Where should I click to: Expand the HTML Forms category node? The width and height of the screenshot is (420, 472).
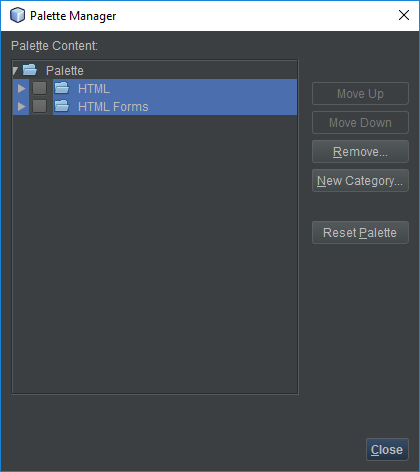[x=22, y=106]
